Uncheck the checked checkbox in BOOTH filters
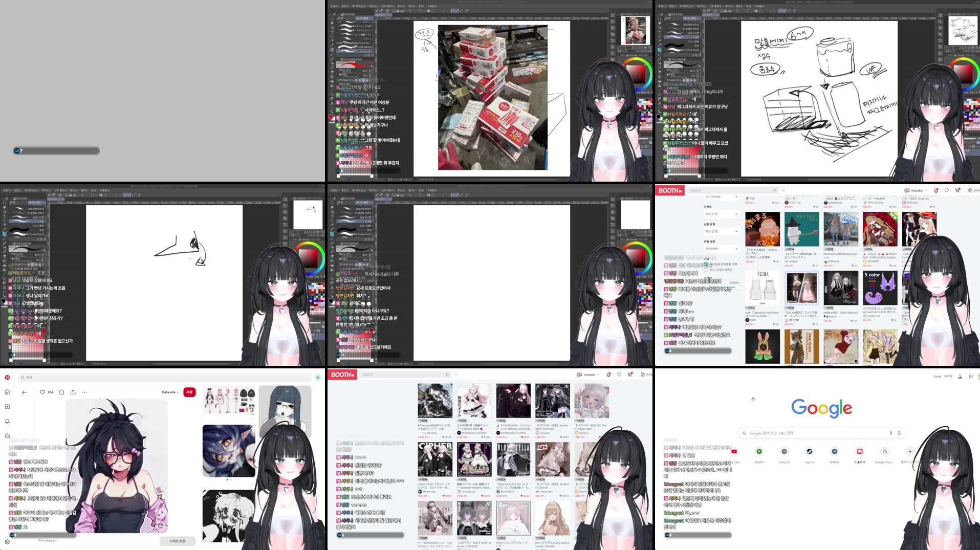The height and width of the screenshot is (550, 980). pos(706,264)
